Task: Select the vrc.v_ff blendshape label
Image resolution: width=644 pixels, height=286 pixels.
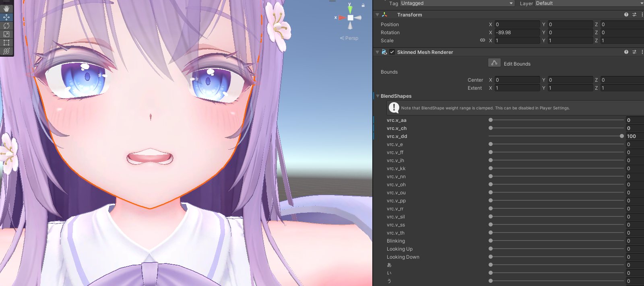Action: [395, 152]
